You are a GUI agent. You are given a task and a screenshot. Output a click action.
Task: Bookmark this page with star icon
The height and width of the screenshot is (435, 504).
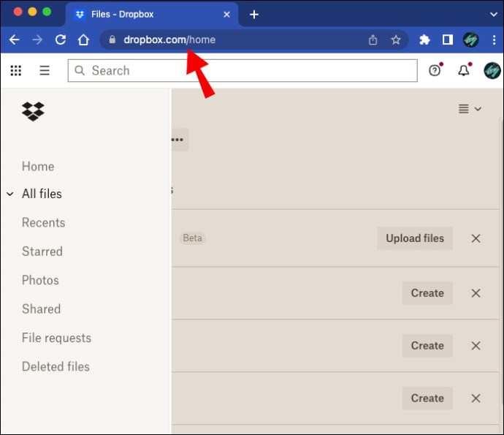396,40
